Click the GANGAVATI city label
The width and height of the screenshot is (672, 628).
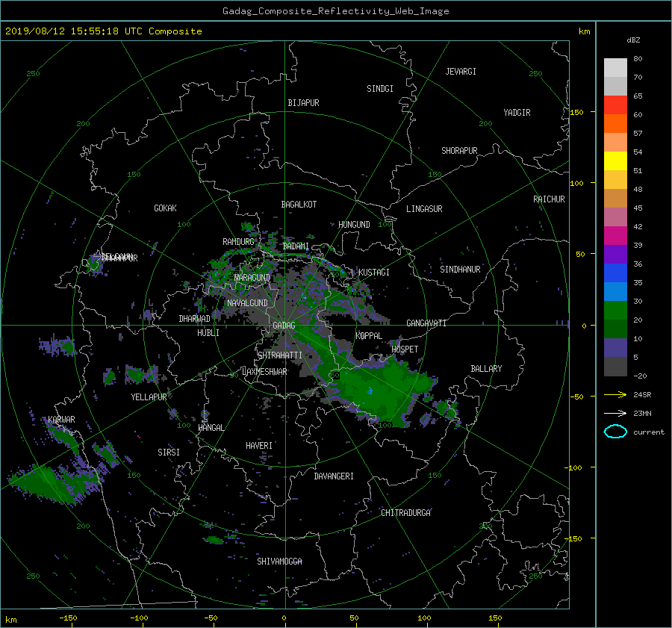(x=426, y=323)
